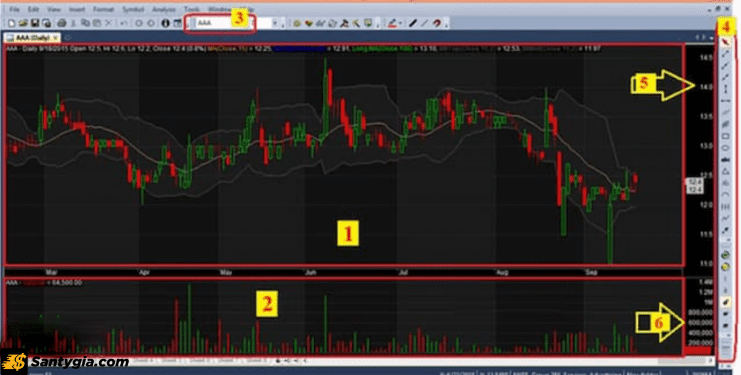Open file with the folder icon

[23, 23]
